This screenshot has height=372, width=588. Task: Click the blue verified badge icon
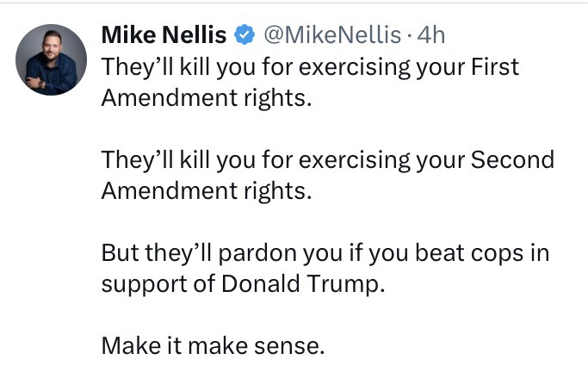tap(245, 35)
